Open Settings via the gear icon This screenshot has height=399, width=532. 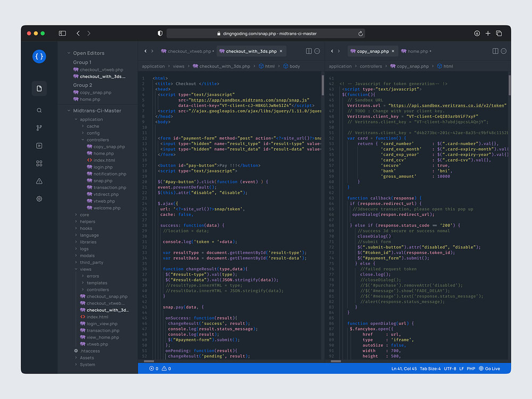(x=38, y=198)
